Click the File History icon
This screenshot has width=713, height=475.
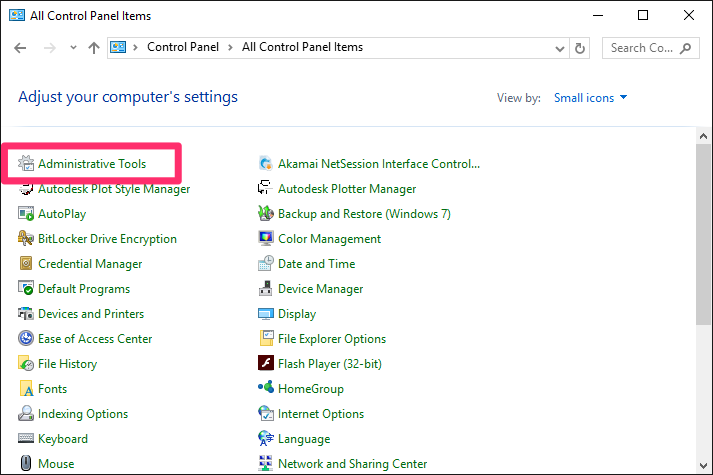pos(26,363)
